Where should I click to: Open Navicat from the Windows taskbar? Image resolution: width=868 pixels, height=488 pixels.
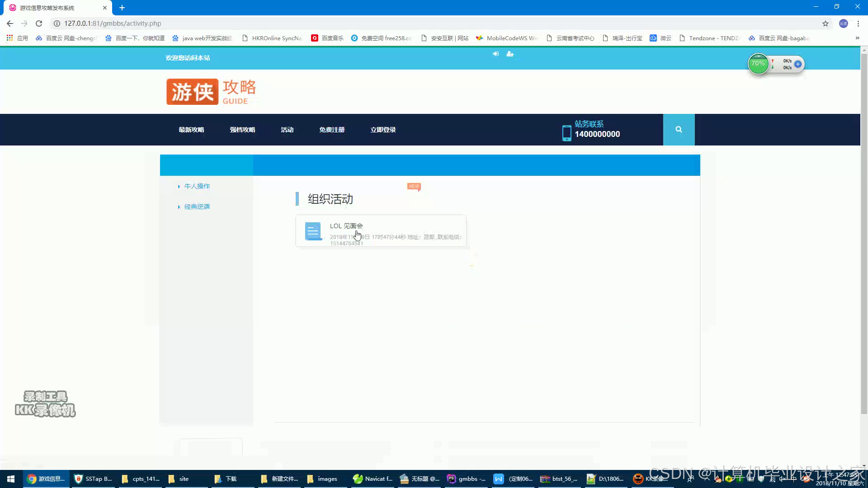point(373,479)
